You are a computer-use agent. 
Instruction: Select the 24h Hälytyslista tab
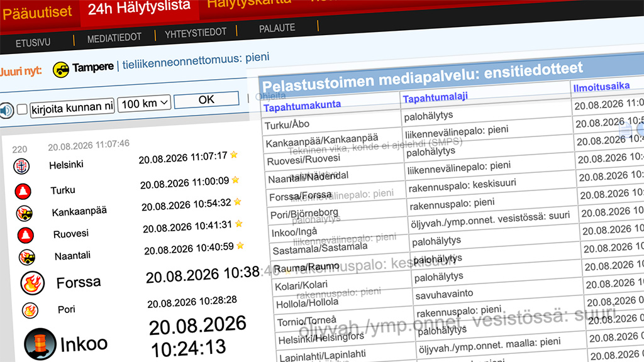[139, 8]
